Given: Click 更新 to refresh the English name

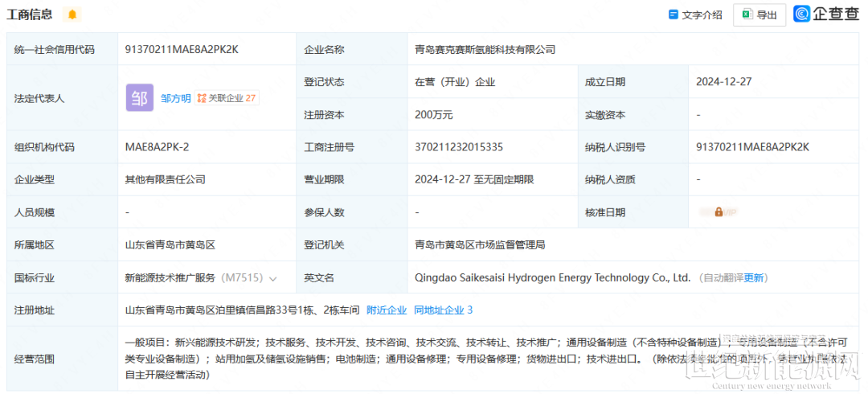Looking at the screenshot, I should tap(754, 278).
